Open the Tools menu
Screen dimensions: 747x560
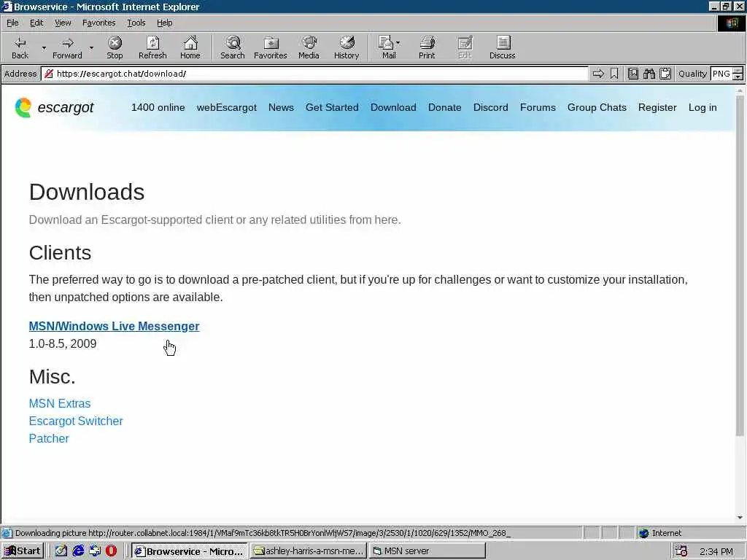[x=136, y=23]
